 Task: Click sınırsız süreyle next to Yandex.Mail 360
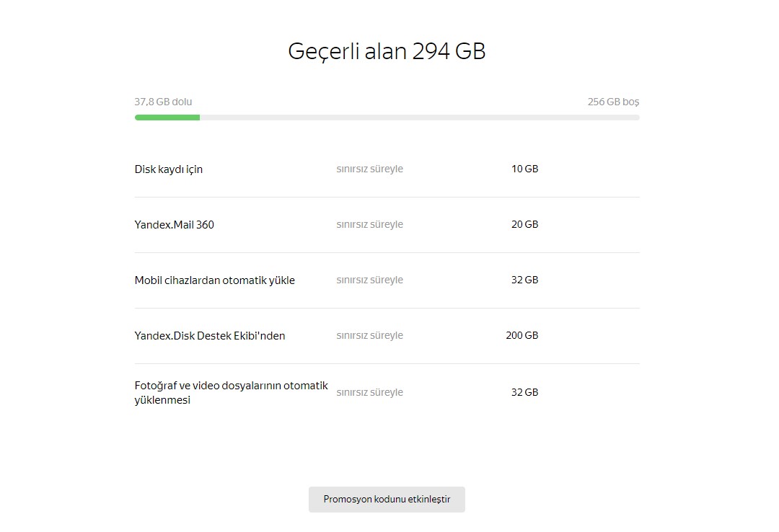click(x=369, y=224)
